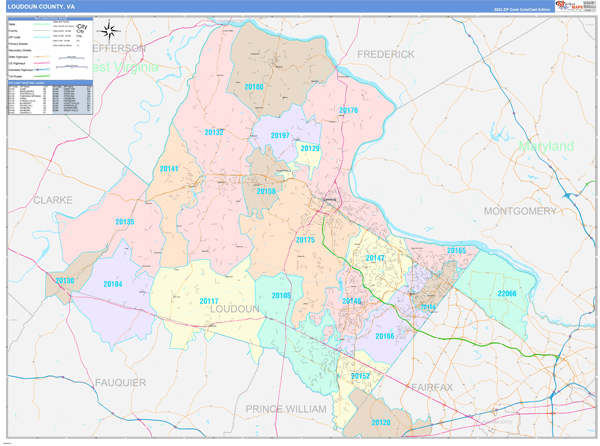This screenshot has height=446, width=600.
Task: Select ZIP code label 20141
Action: [x=169, y=169]
